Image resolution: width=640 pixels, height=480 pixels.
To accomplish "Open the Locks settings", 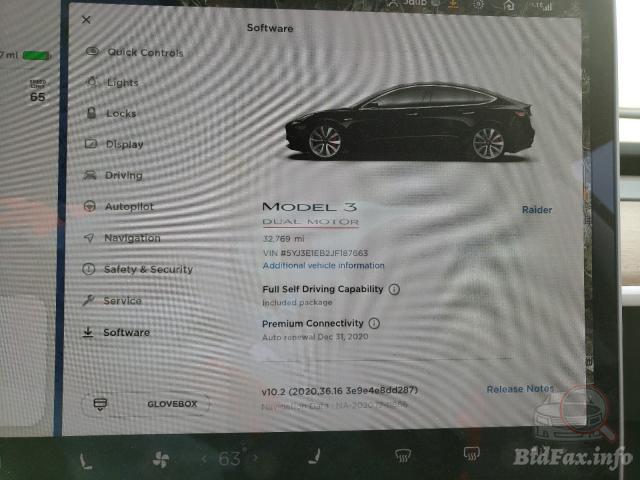I will point(111,113).
